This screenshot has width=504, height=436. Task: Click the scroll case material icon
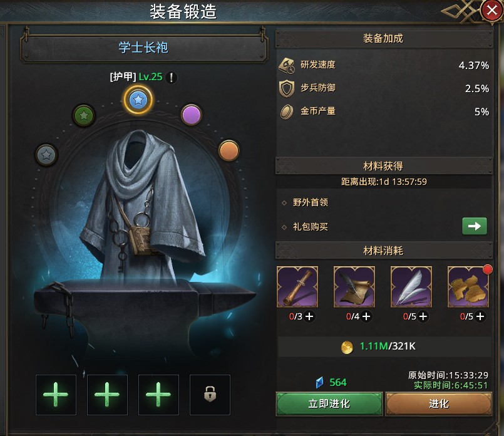coord(297,287)
